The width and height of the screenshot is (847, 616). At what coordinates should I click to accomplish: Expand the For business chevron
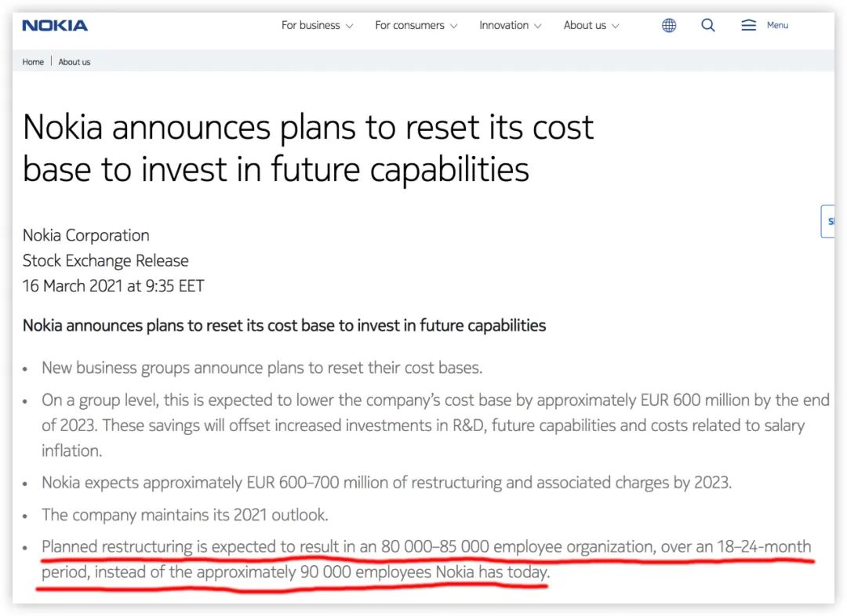[x=350, y=27]
